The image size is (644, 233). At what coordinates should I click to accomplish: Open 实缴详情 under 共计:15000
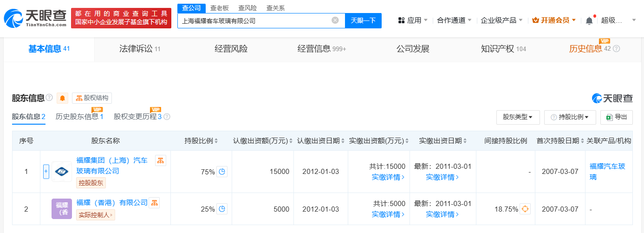pyautogui.click(x=388, y=177)
